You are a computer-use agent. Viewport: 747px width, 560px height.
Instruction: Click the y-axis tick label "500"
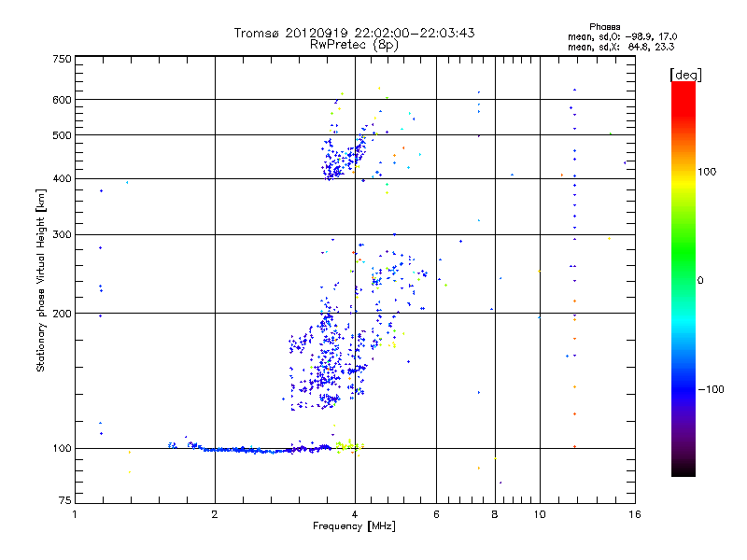point(62,135)
